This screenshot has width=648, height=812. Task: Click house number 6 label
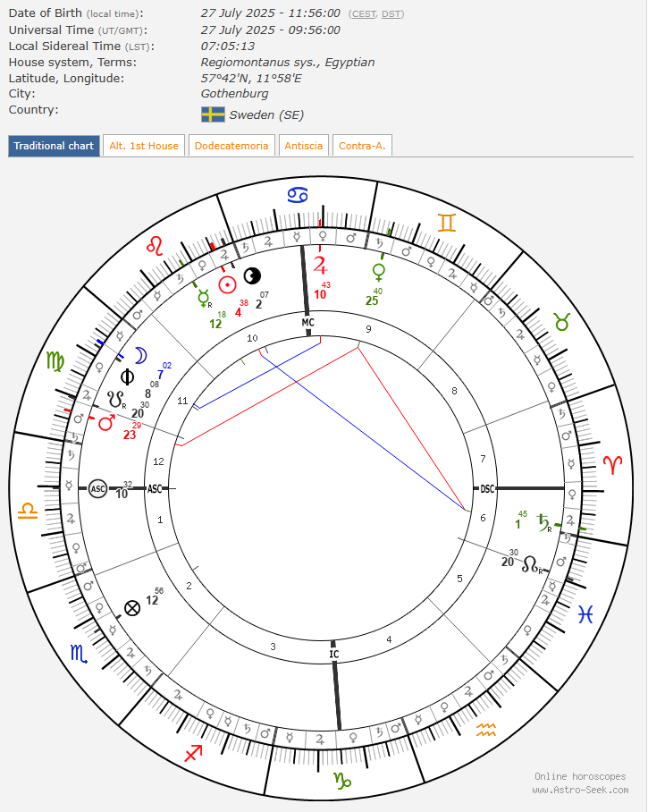pos(483,518)
